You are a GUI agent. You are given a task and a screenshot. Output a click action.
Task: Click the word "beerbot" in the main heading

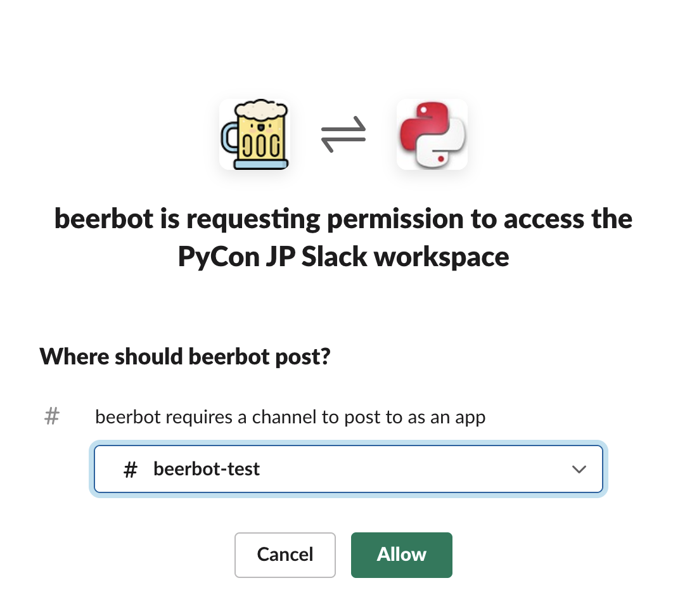[x=104, y=219]
